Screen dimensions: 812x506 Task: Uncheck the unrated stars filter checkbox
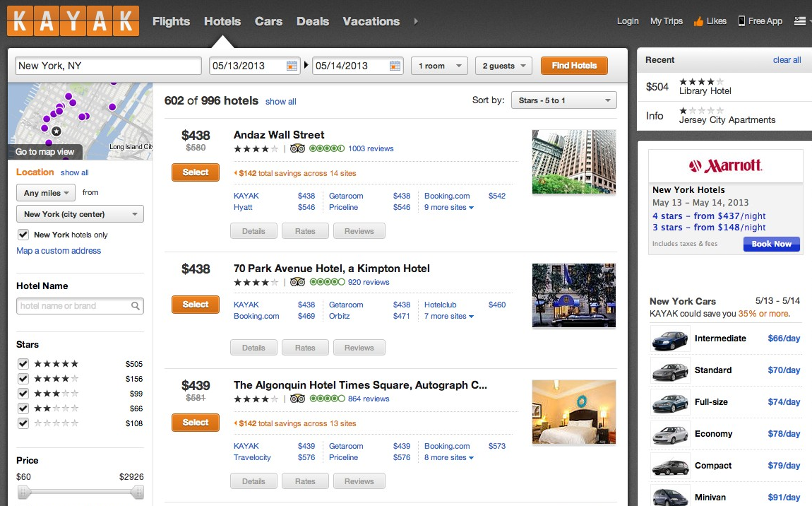23,423
